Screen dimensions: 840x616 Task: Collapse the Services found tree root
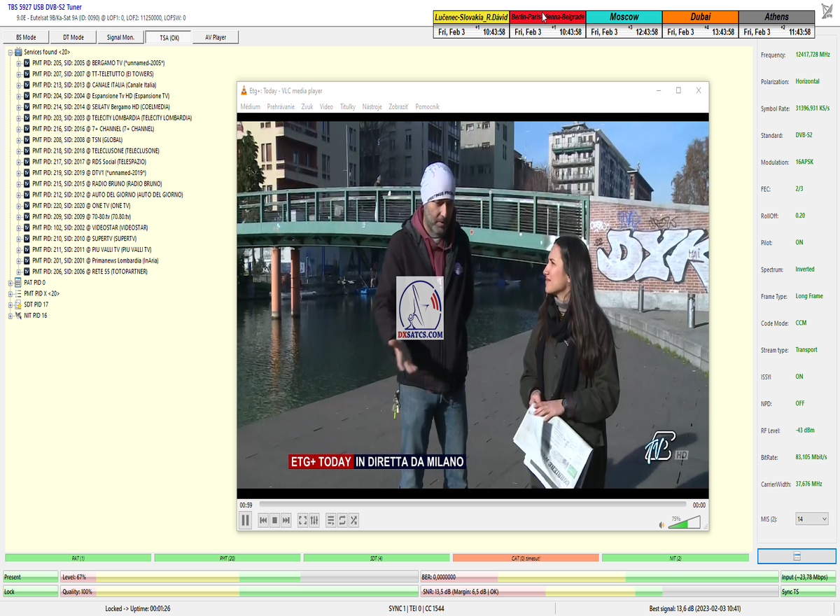point(10,52)
